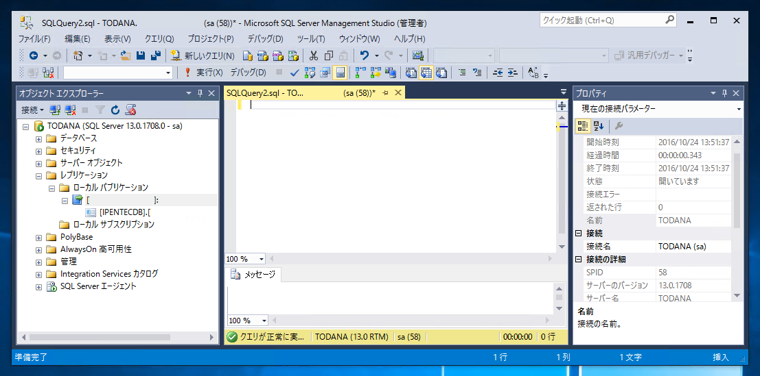Toggle Results to Grid button

(x=426, y=73)
